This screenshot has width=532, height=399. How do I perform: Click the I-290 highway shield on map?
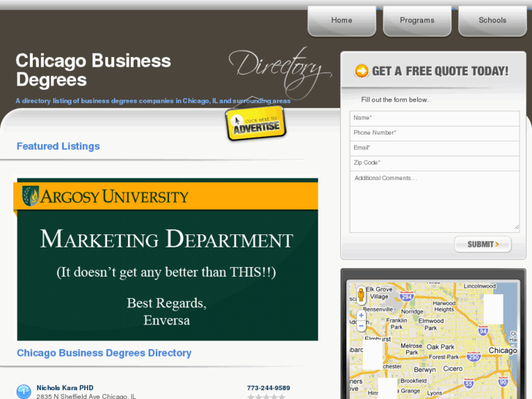473,357
